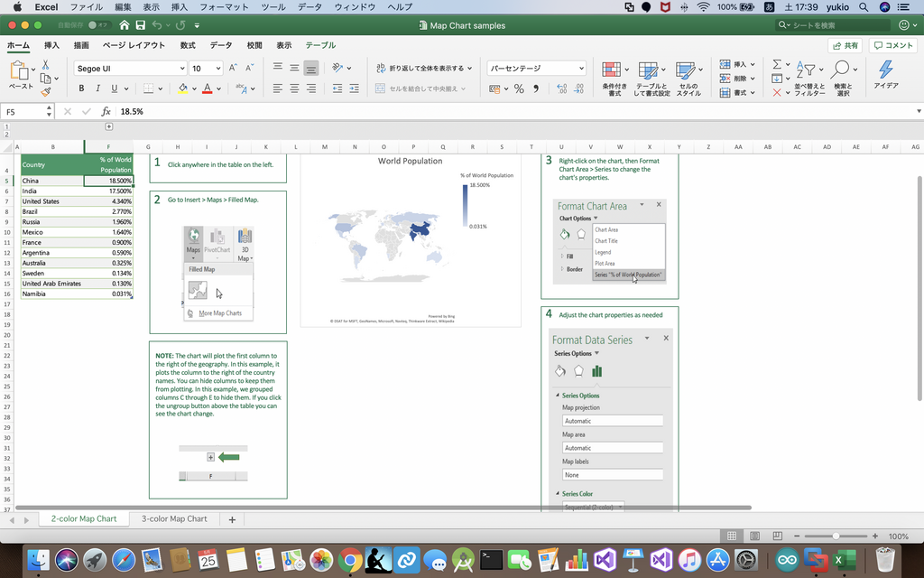Toggle Italic formatting

pyautogui.click(x=97, y=89)
